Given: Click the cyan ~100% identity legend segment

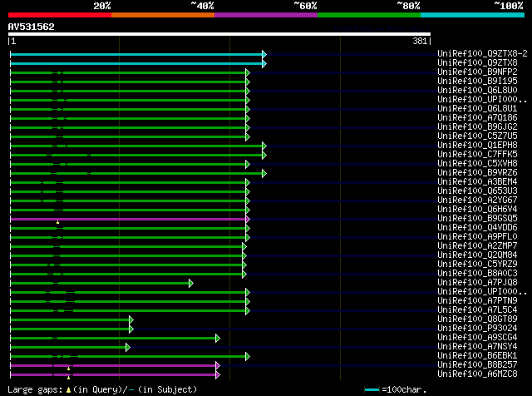Looking at the screenshot, I should click(473, 15).
